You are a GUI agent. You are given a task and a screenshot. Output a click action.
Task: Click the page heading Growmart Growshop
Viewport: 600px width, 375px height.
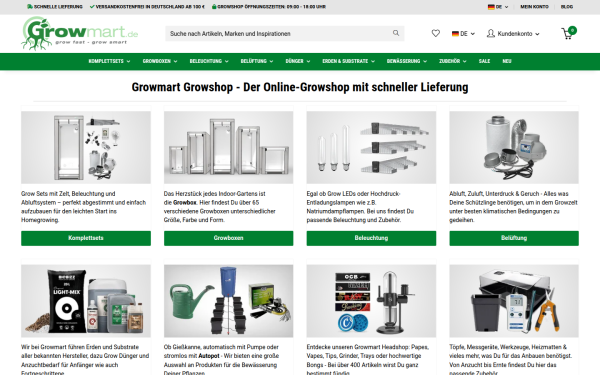tap(300, 87)
